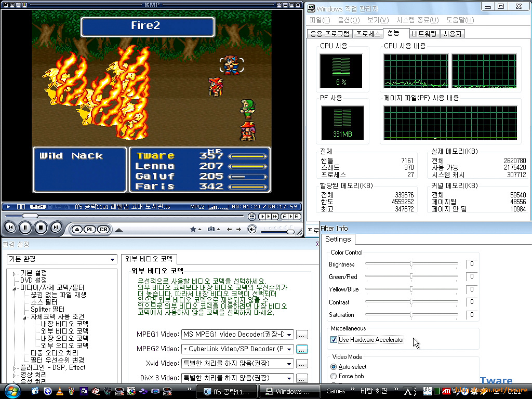This screenshot has width=532, height=399.
Task: Open the MPEG2 Video decoder dropdown
Action: point(237,349)
